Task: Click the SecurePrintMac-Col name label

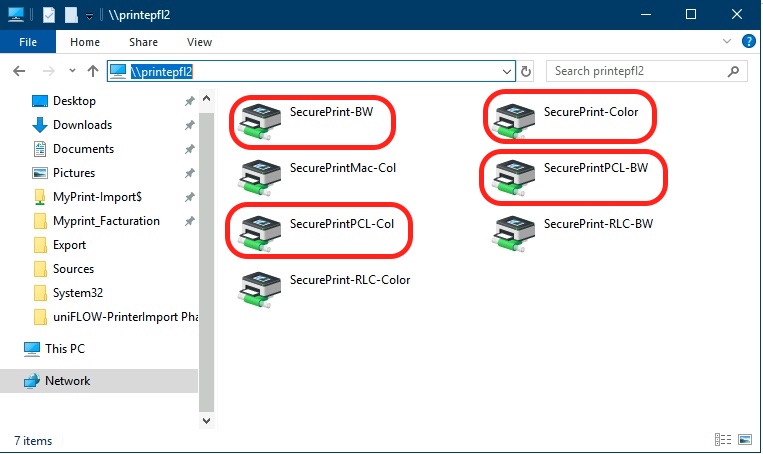Action: [x=343, y=168]
